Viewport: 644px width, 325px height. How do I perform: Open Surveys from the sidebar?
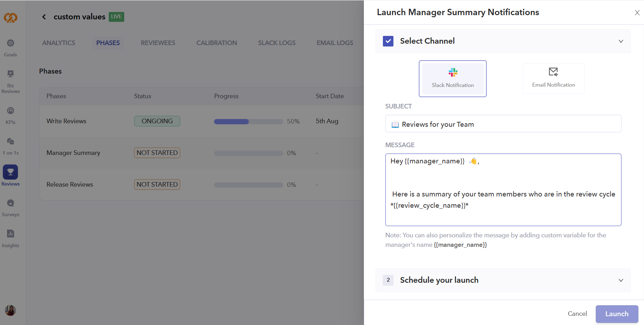(x=11, y=208)
